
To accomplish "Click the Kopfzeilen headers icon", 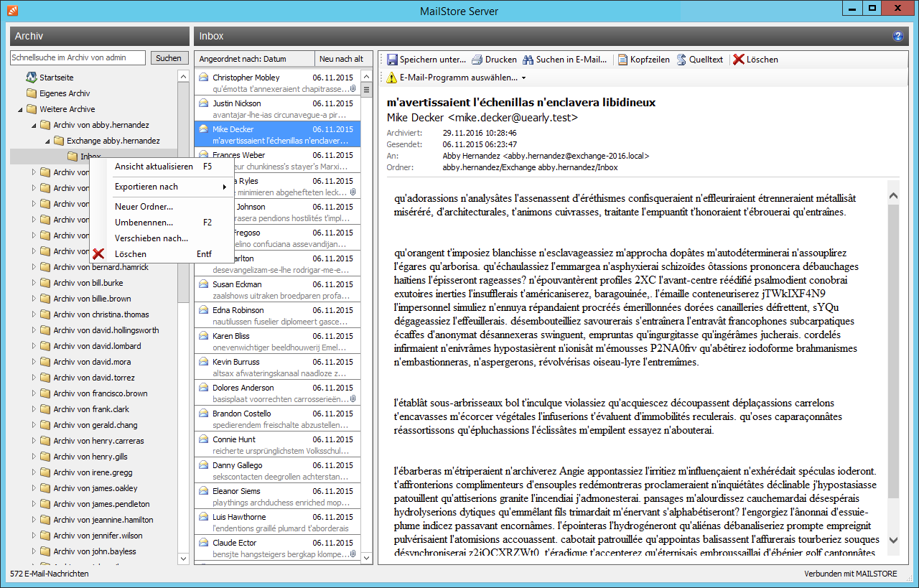I will (x=622, y=60).
